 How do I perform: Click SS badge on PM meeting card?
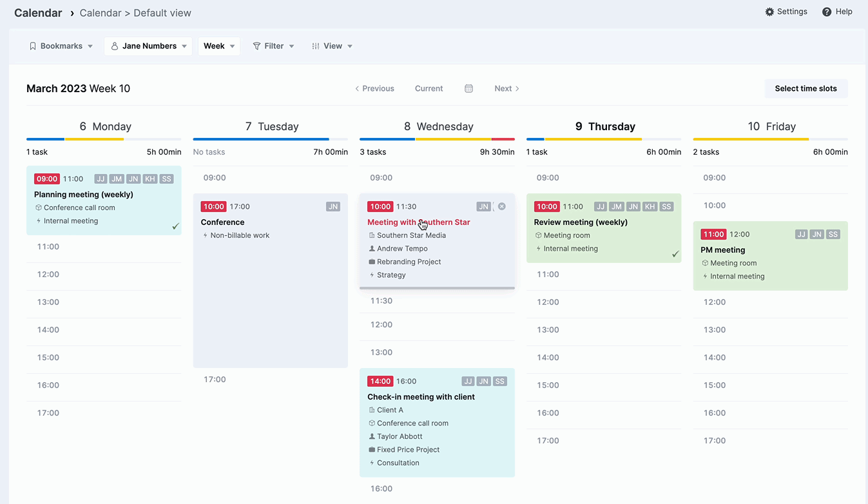(x=833, y=235)
